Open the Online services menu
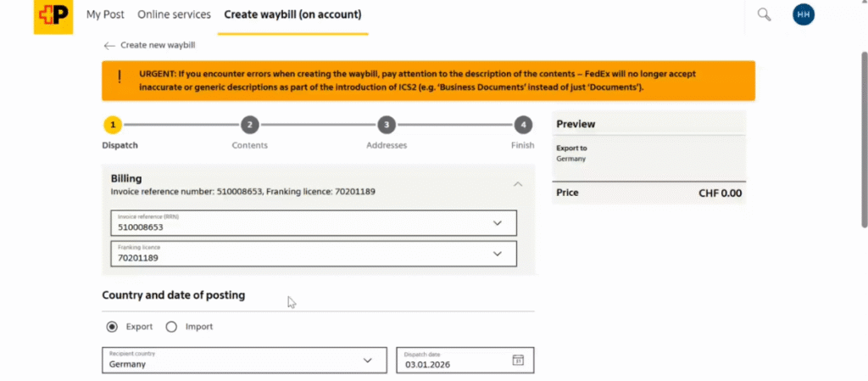 175,14
